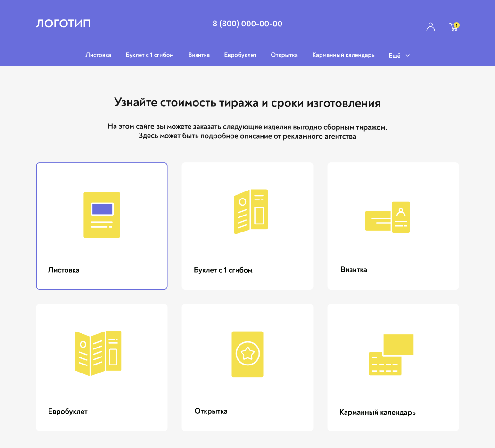Open the shopping cart icon
Image resolution: width=495 pixels, height=448 pixels.
[x=454, y=27]
